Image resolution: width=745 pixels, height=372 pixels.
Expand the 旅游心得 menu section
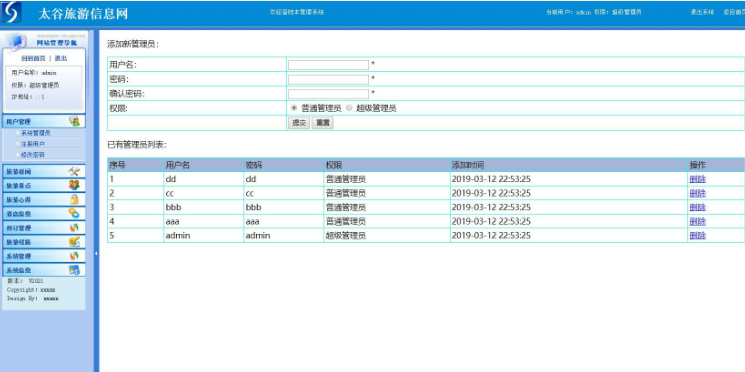[x=44, y=200]
